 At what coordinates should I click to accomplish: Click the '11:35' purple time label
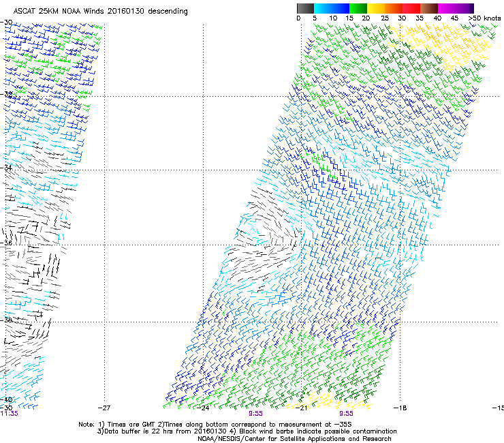(x=10, y=414)
